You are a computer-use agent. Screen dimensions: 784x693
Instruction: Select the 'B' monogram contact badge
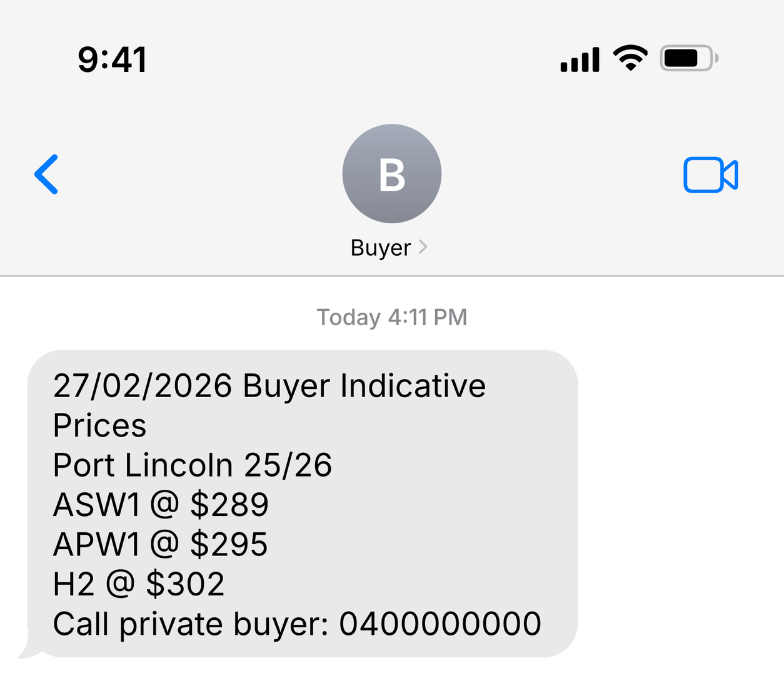pos(391,174)
